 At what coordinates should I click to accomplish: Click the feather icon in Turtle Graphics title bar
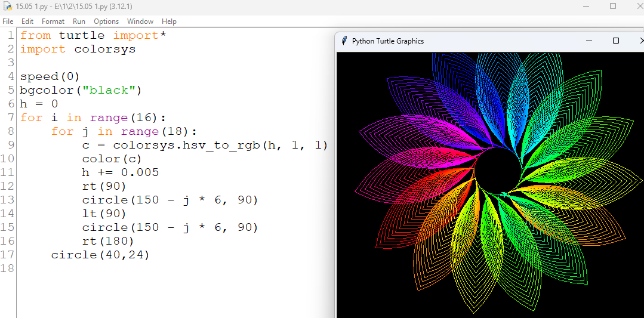(344, 41)
